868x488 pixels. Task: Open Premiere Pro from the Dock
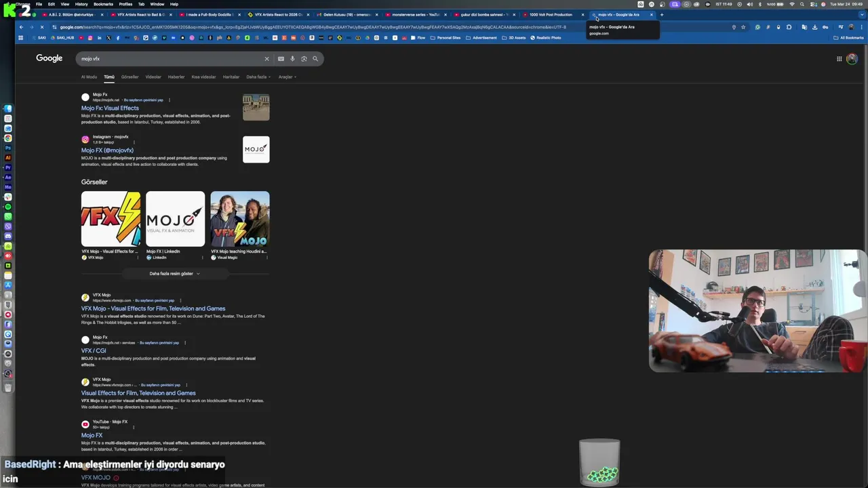pos(8,167)
